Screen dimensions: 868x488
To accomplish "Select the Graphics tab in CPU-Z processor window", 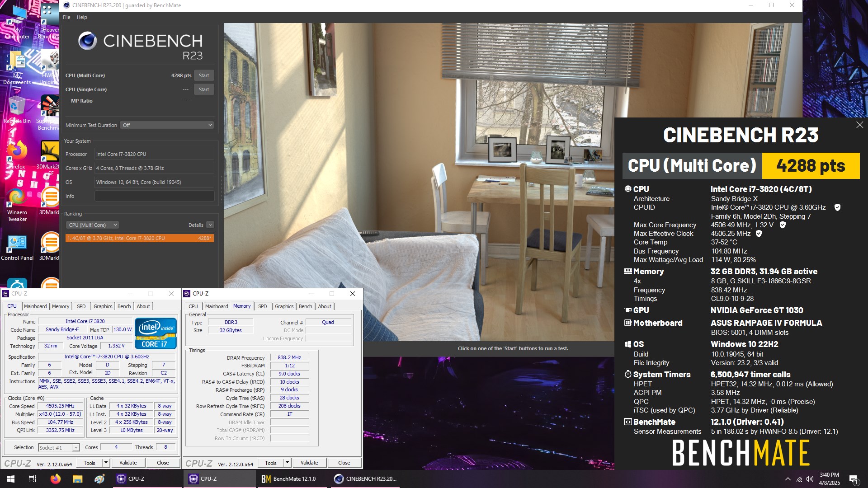I will click(103, 306).
